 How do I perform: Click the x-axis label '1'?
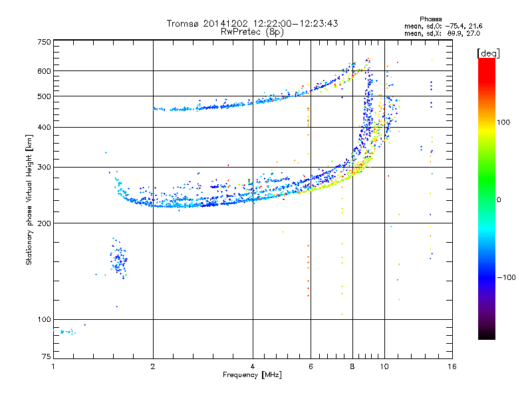coord(53,366)
